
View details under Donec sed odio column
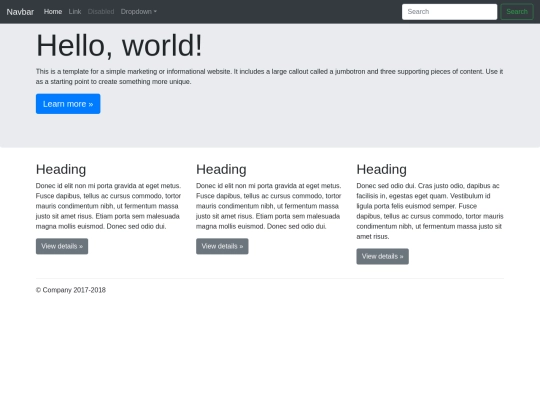tap(383, 256)
